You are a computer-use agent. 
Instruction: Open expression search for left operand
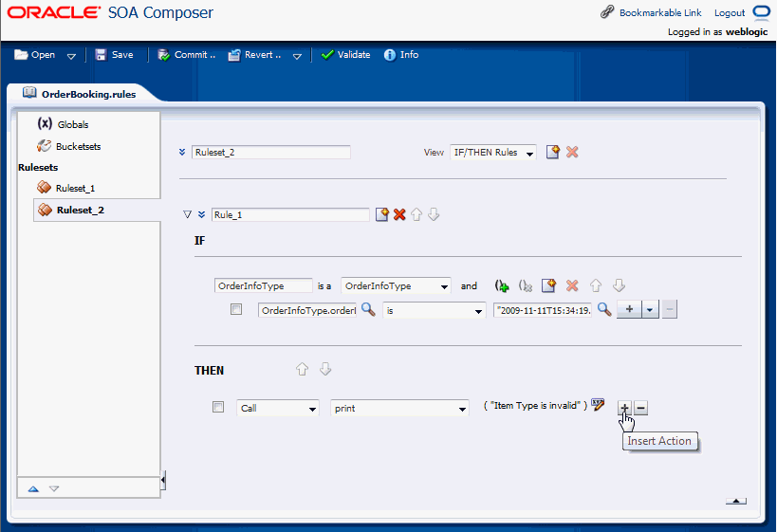tap(368, 310)
